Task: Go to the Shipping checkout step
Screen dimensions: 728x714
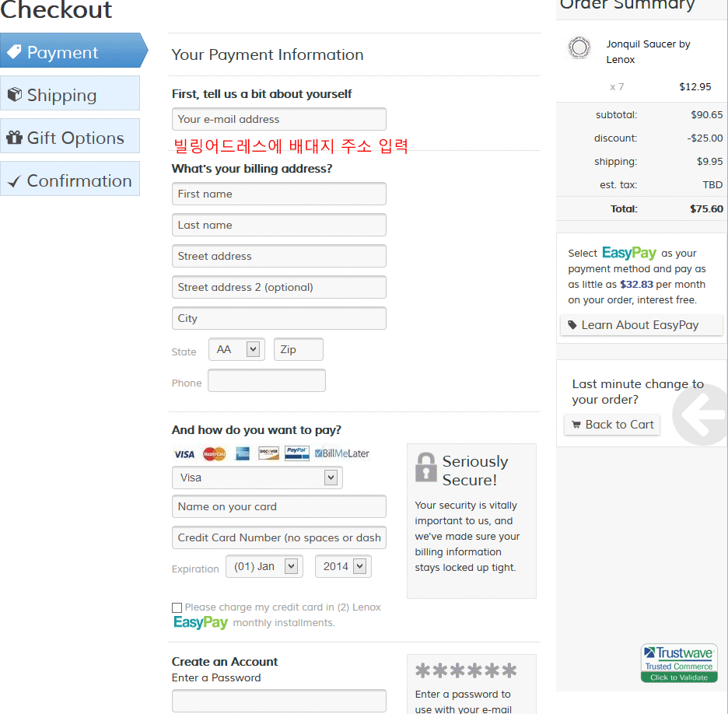Action: click(70, 95)
